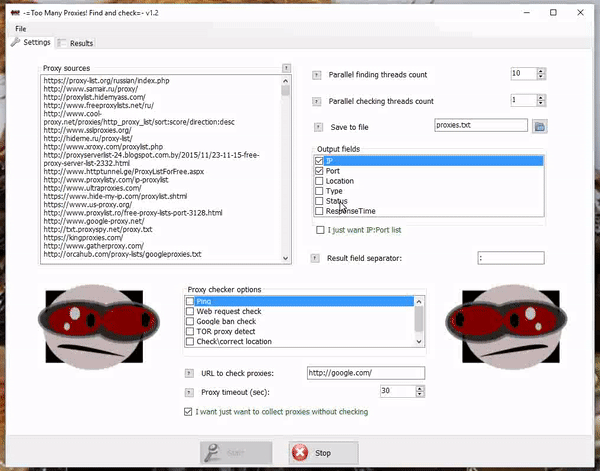Click help icon for URL to check proxies
Image resolution: width=600 pixels, height=471 pixels.
pos(189,373)
